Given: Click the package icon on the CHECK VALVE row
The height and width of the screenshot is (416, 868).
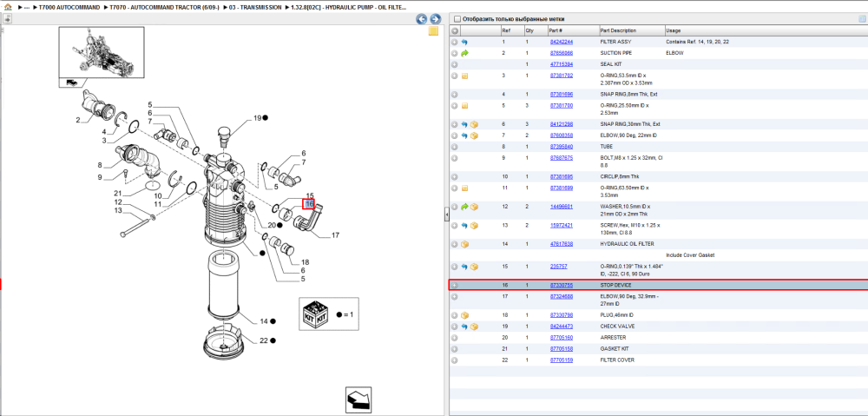Looking at the screenshot, I should [475, 327].
